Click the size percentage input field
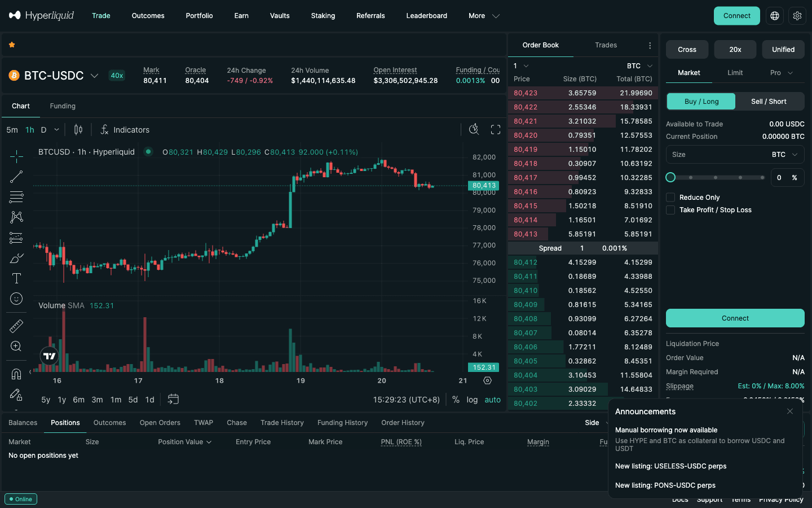Screen dimensions: 812x508 point(787,177)
